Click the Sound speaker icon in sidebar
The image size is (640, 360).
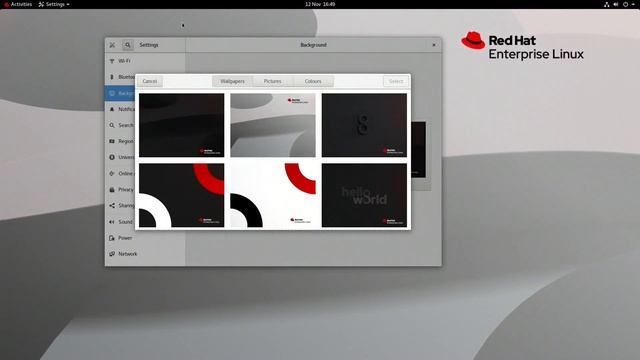click(x=112, y=222)
